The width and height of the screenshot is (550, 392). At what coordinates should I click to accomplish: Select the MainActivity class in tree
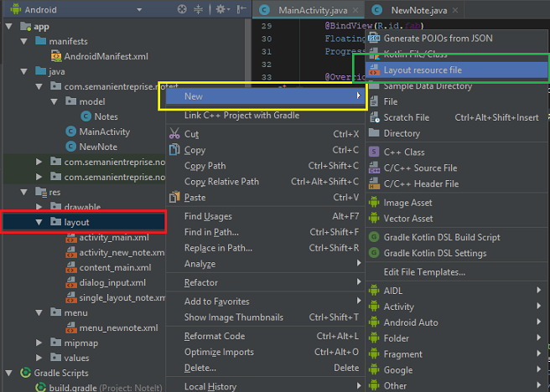[x=98, y=132]
